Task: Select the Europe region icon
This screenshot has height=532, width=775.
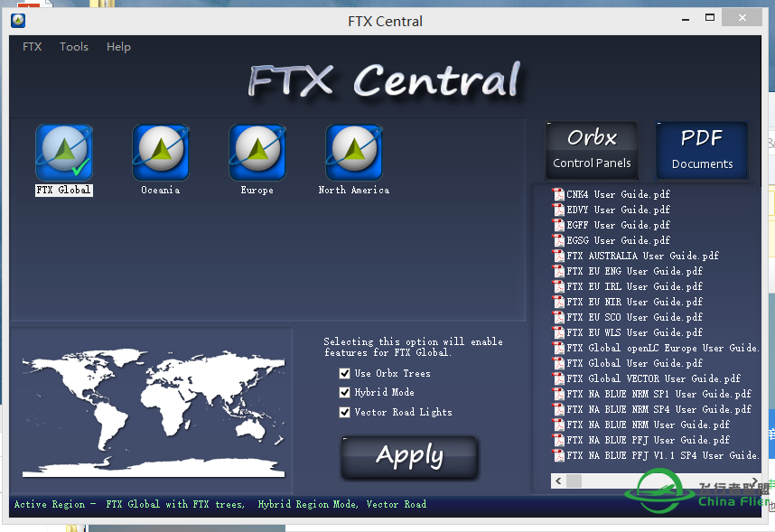Action: pyautogui.click(x=257, y=152)
